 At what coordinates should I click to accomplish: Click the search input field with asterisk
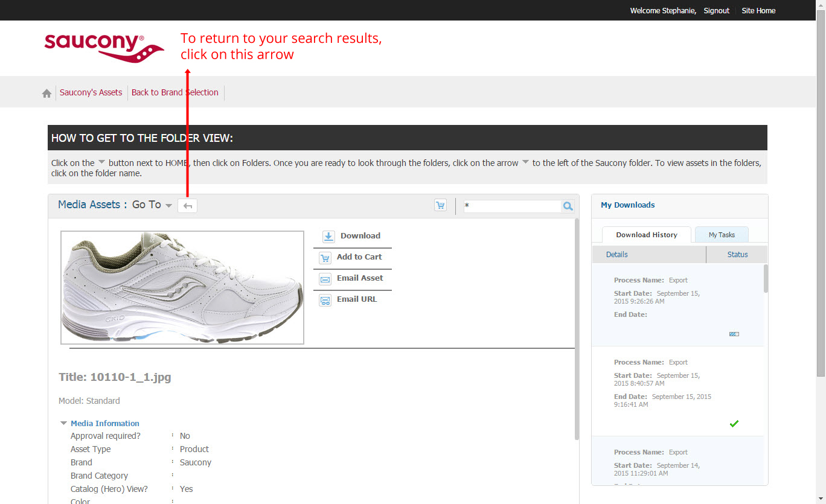point(512,206)
